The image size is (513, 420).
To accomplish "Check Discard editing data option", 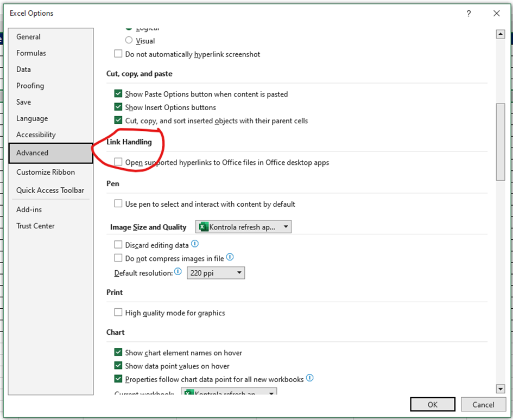I will pyautogui.click(x=118, y=245).
